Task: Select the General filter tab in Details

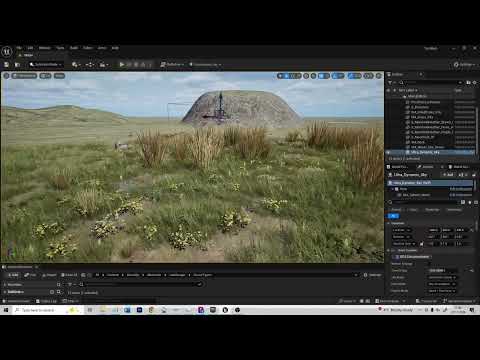Action: 396,210
